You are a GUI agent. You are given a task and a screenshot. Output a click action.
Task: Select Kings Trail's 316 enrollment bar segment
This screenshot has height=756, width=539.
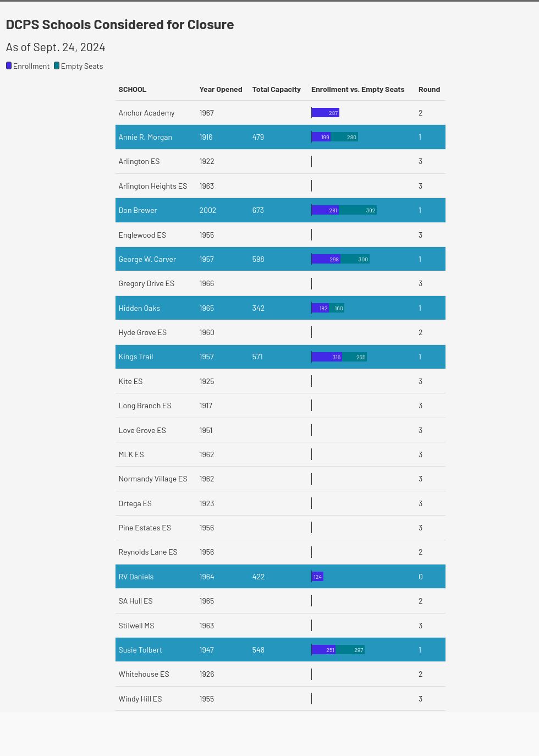tap(327, 357)
